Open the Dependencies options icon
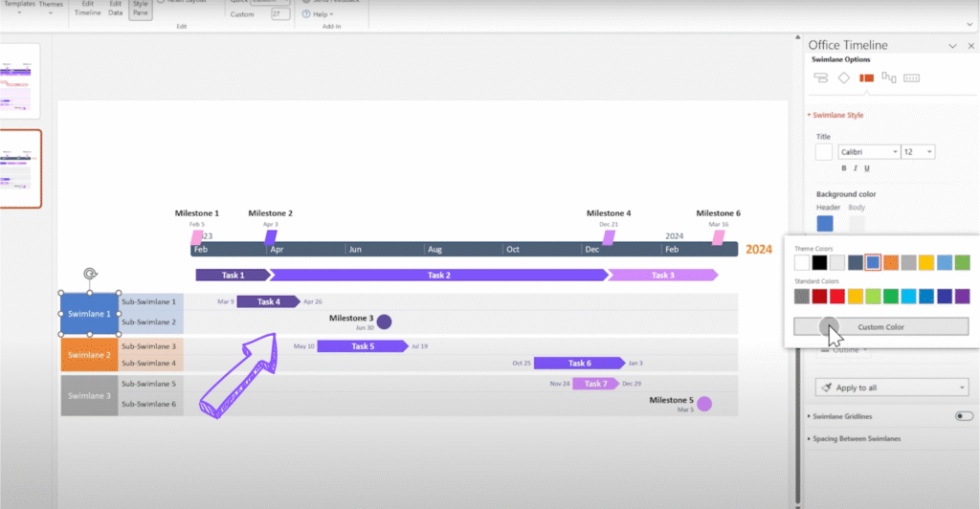980x509 pixels. click(x=889, y=77)
